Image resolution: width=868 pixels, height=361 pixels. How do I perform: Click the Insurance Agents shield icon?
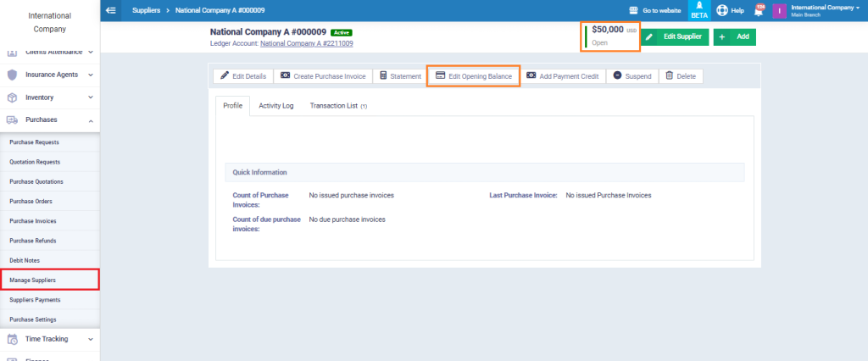pos(12,75)
